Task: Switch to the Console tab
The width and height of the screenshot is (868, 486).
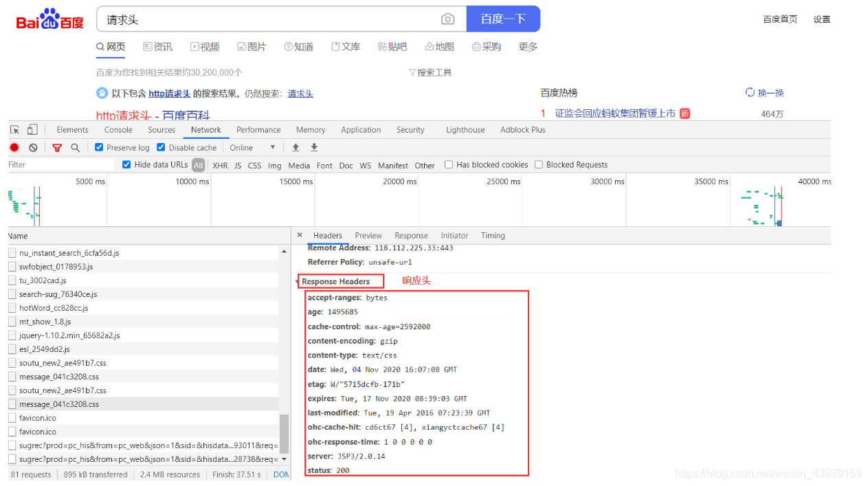Action: click(x=118, y=130)
